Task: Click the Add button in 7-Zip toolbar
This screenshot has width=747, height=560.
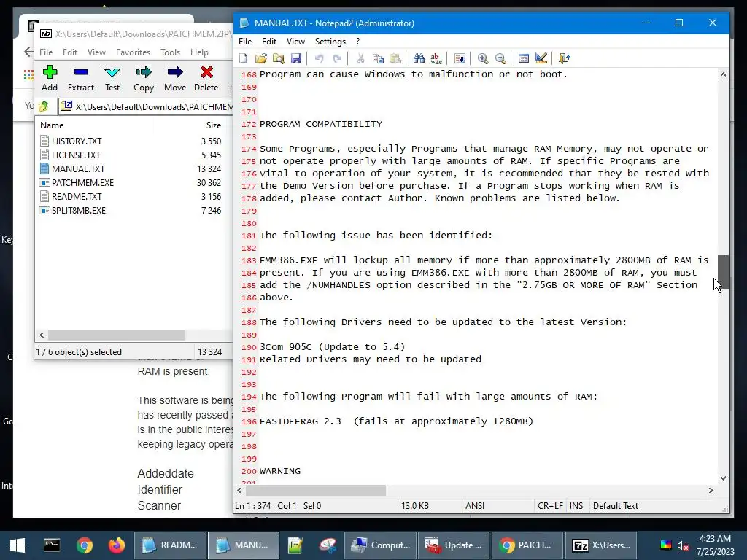Action: [50, 79]
